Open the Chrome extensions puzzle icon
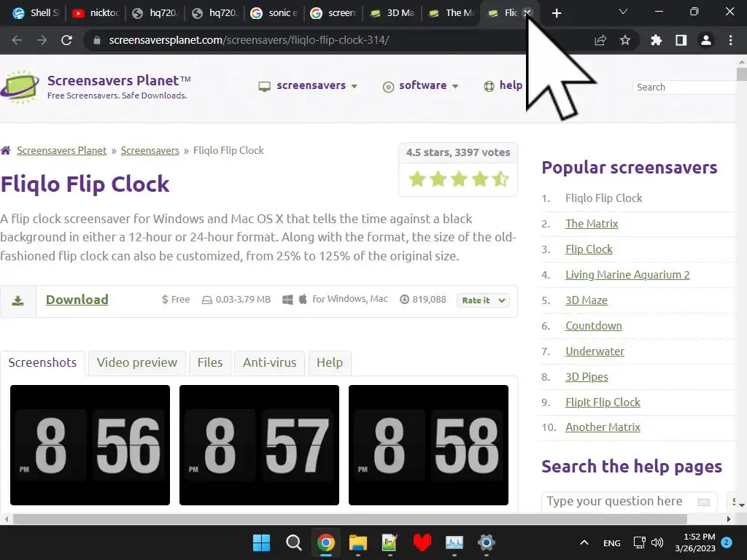This screenshot has width=747, height=560. pyautogui.click(x=656, y=40)
